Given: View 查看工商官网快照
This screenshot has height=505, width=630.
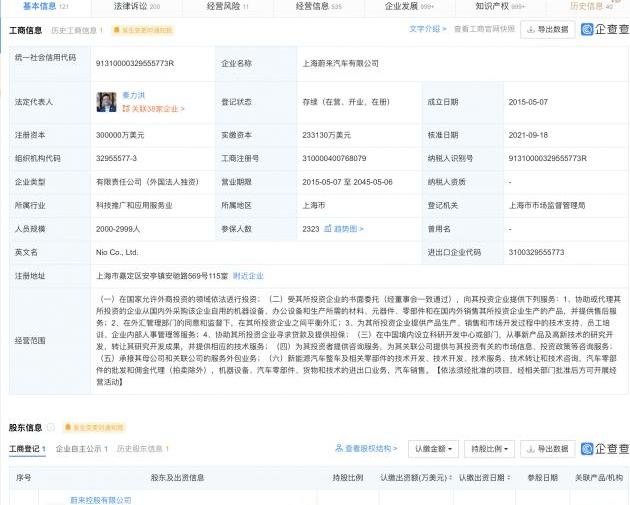Looking at the screenshot, I should [x=484, y=29].
